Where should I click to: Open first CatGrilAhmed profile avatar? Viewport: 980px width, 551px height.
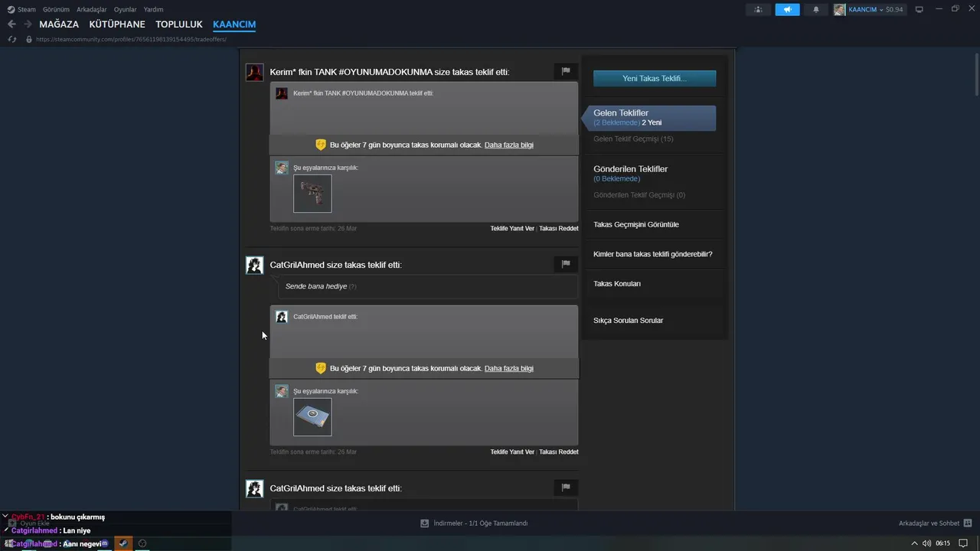point(254,265)
